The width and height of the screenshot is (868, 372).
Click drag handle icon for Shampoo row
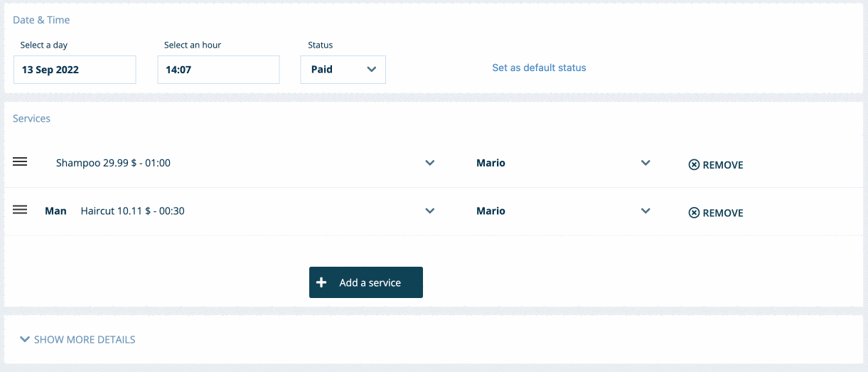click(x=20, y=161)
